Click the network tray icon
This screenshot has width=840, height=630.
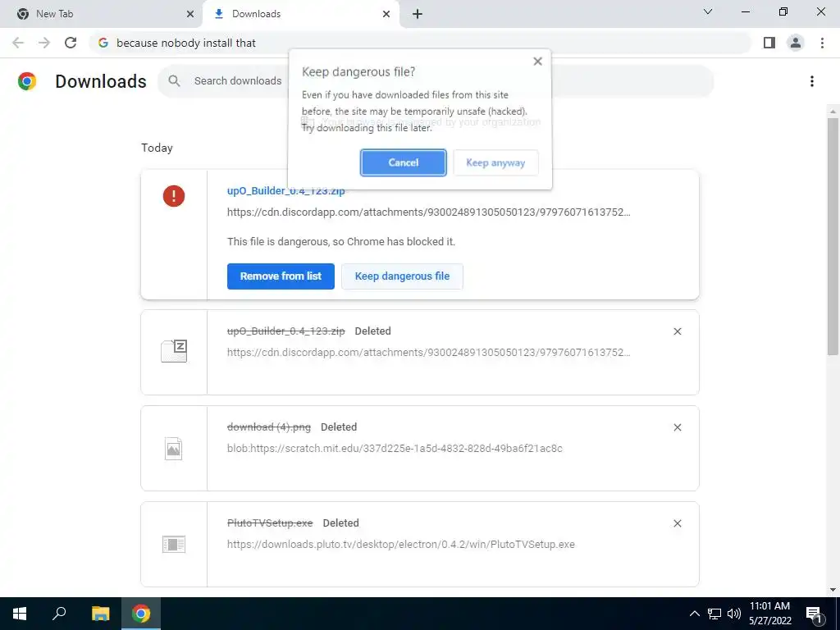pyautogui.click(x=714, y=614)
